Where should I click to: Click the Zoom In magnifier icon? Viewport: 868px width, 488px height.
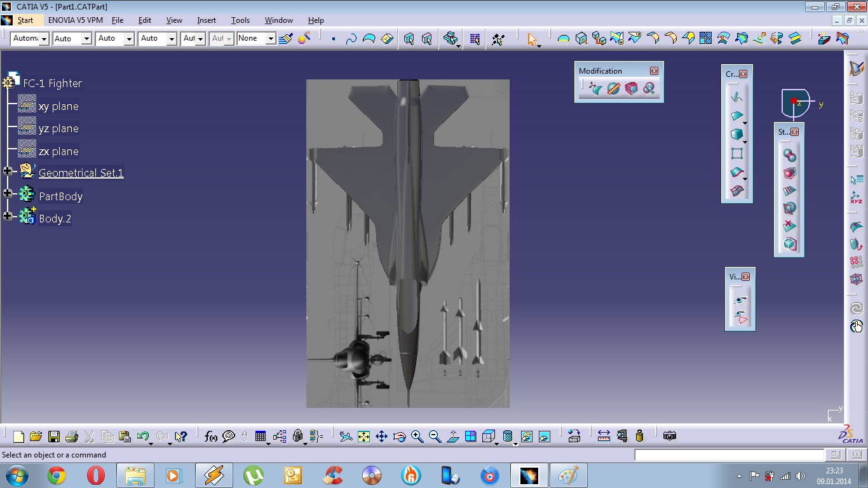point(417,437)
